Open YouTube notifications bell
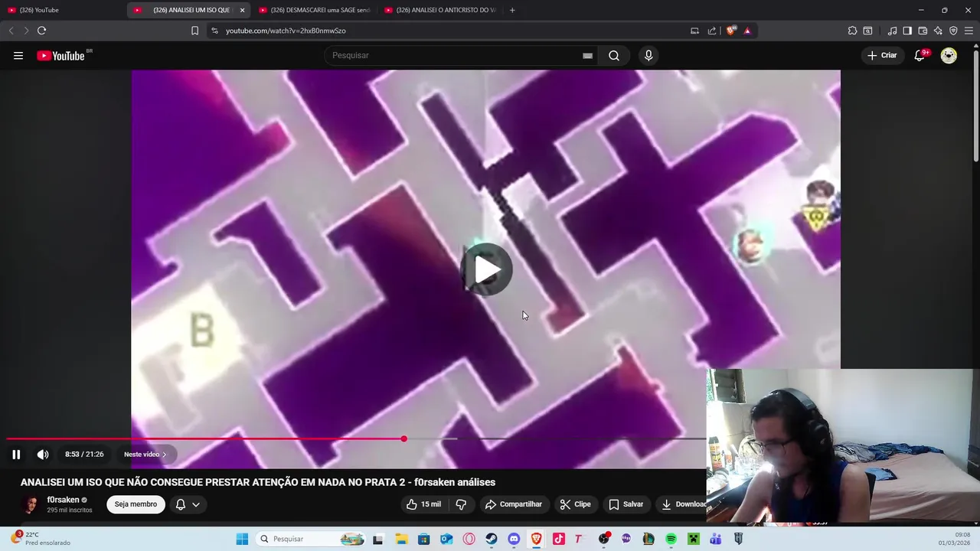This screenshot has height=551, width=980. 920,55
